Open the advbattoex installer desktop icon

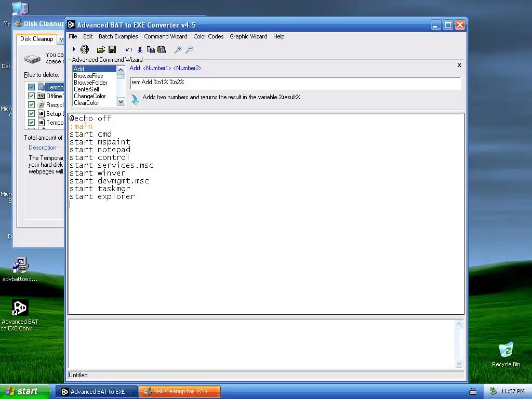click(x=20, y=270)
